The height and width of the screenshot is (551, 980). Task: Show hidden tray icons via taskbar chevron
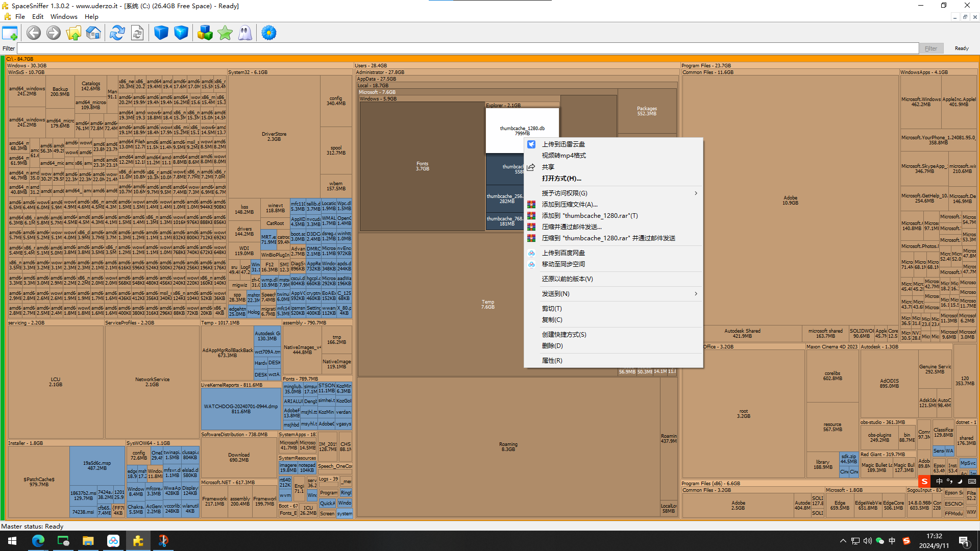tap(843, 541)
